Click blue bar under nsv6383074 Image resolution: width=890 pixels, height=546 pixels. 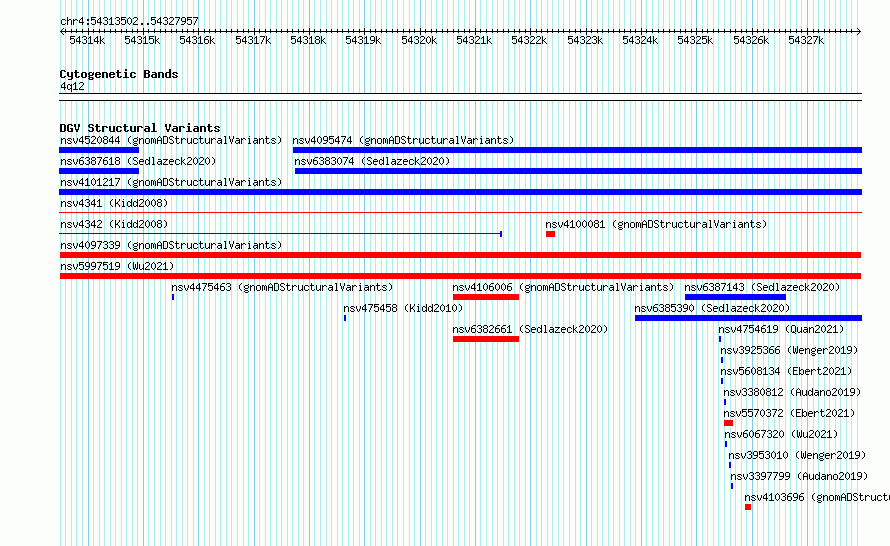coord(578,171)
